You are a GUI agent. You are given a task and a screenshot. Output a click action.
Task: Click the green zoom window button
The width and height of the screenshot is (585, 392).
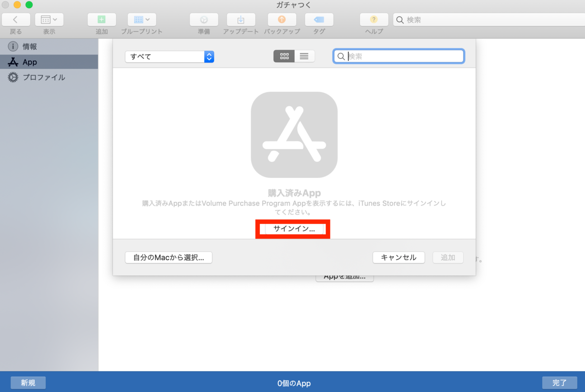(29, 5)
